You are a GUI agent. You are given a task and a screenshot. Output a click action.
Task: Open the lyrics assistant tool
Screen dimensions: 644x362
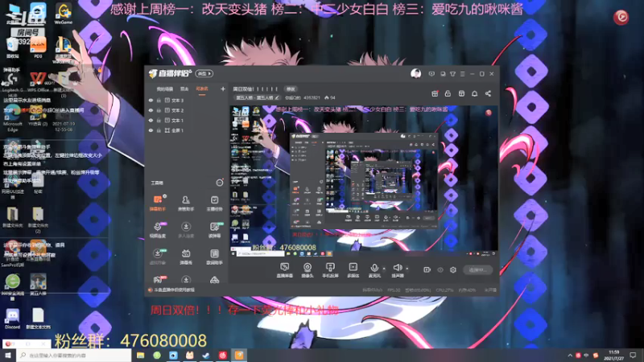tap(214, 257)
